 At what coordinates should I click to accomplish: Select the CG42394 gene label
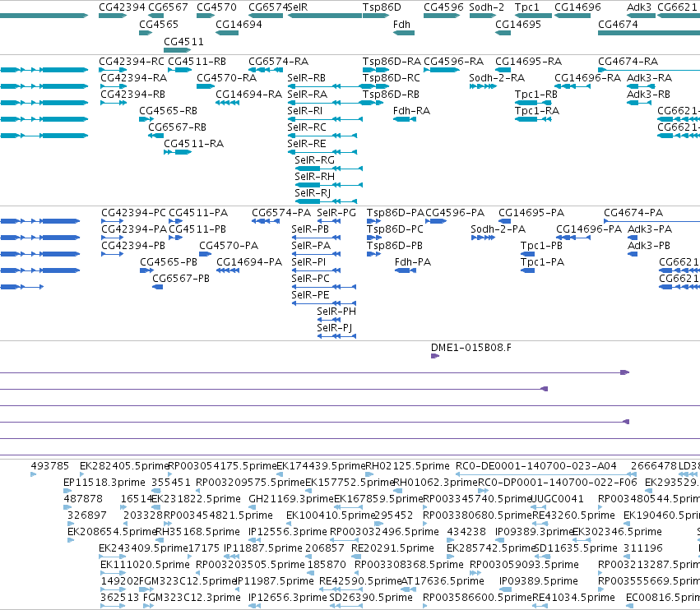point(122,7)
